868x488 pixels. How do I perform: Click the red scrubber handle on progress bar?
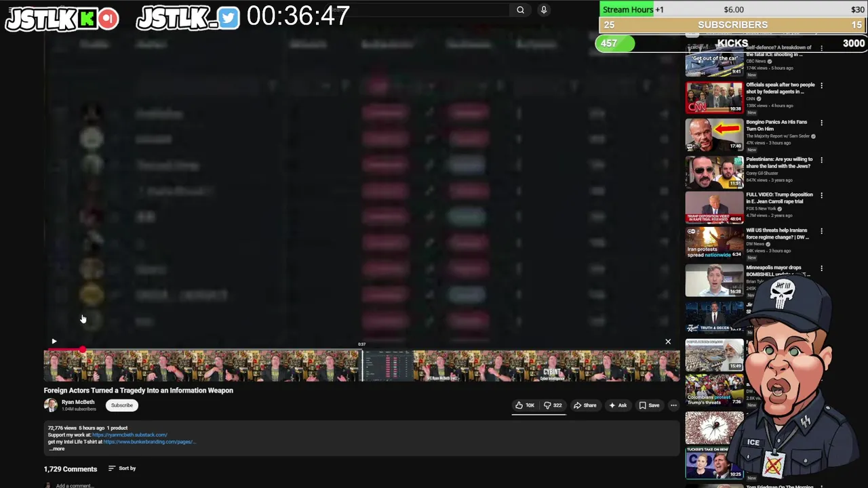coord(82,350)
